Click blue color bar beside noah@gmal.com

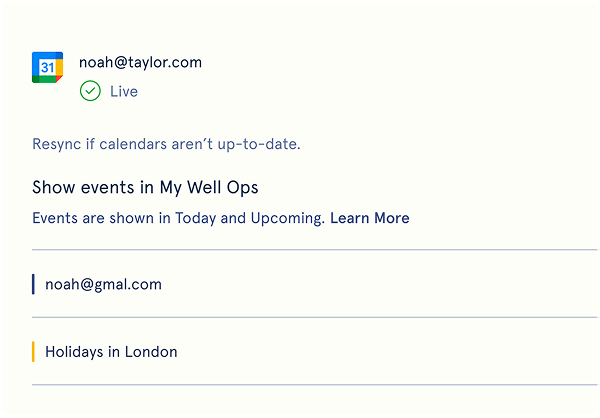[33, 284]
